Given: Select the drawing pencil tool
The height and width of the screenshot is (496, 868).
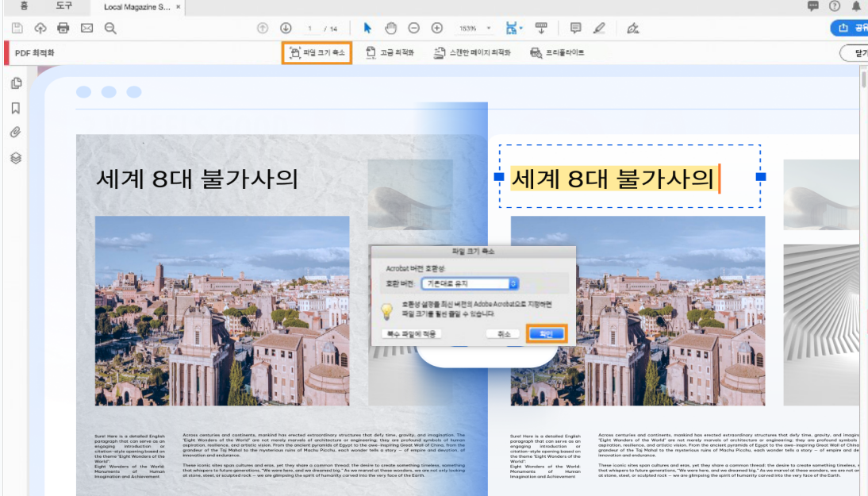Looking at the screenshot, I should point(599,27).
